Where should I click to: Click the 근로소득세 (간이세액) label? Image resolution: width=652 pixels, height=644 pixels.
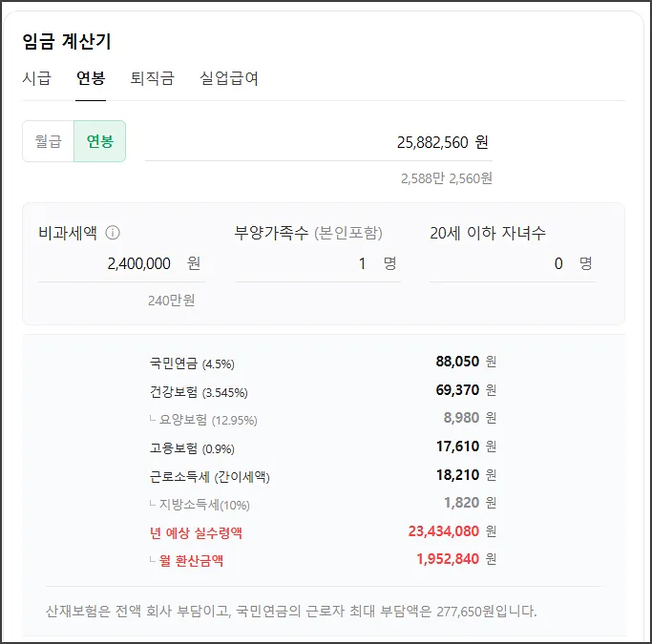point(210,477)
